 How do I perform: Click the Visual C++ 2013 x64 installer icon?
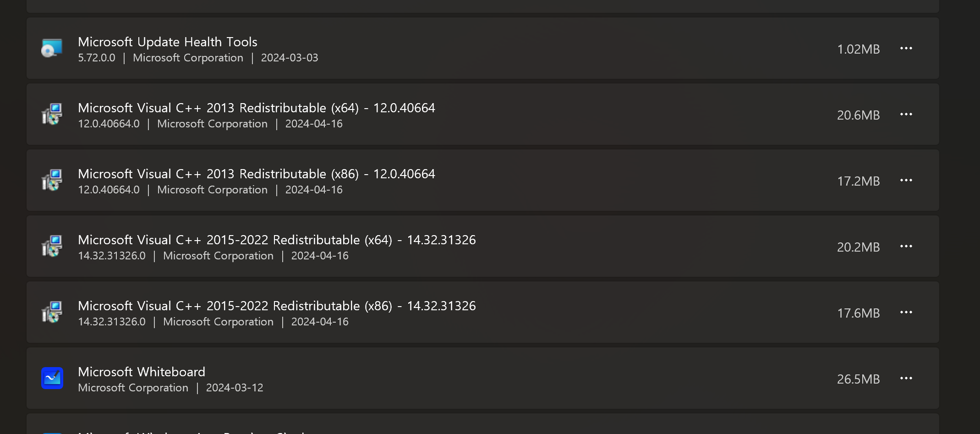click(52, 114)
